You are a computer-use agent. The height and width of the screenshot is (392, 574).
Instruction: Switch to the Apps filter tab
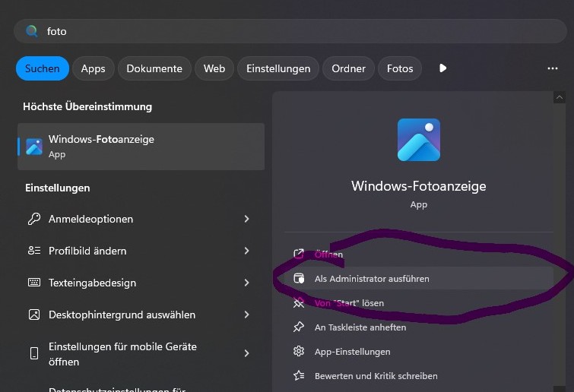point(94,68)
